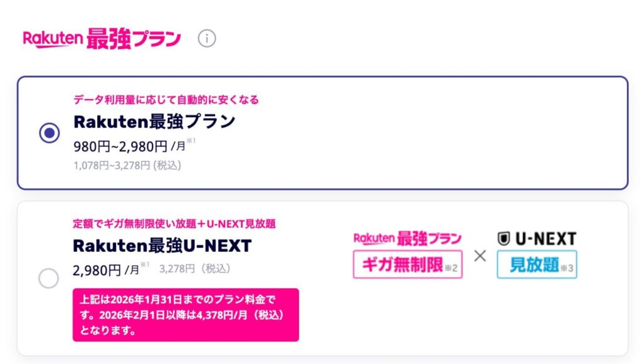Click the × symbol between plan logos
The image size is (642, 364).
(480, 256)
